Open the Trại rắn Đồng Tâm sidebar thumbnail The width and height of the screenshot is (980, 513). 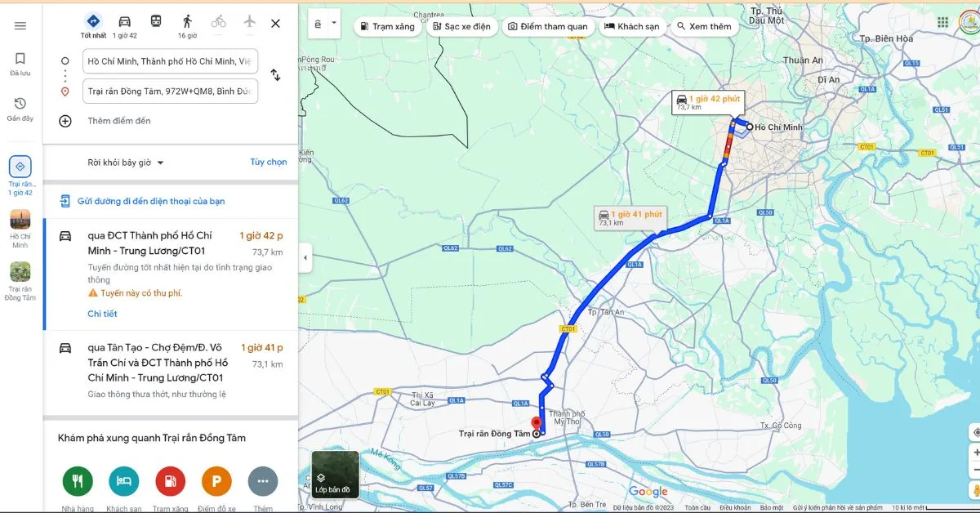(x=20, y=282)
